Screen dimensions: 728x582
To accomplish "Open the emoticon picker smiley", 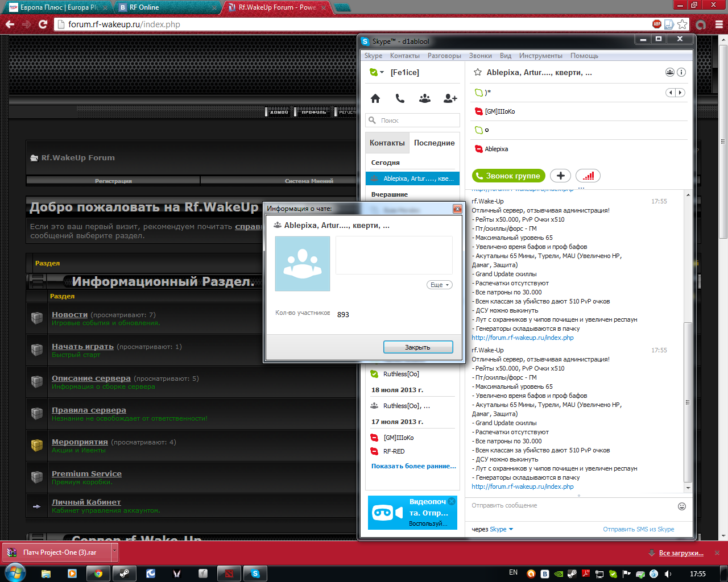I will [682, 506].
